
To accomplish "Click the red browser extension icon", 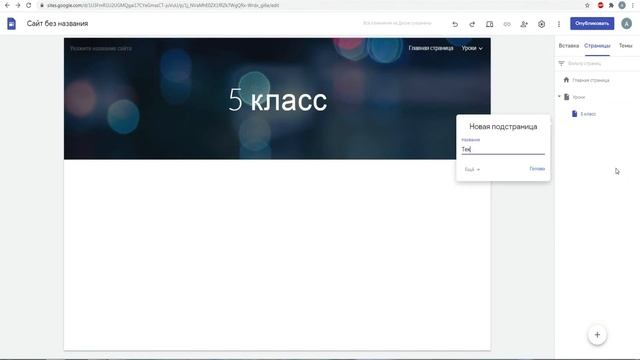I will pyautogui.click(x=600, y=5).
